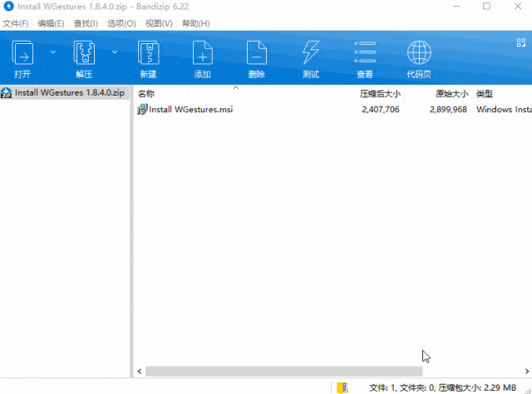This screenshot has height=394, width=532.
Task: Click the compressed size value 2,407,706
Action: [381, 109]
